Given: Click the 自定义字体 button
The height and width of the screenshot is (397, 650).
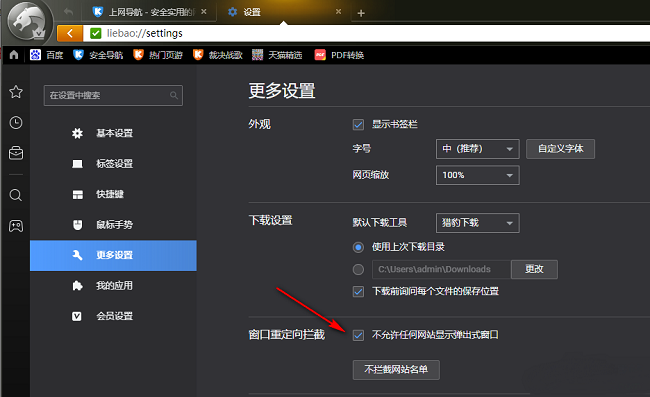Looking at the screenshot, I should (560, 149).
